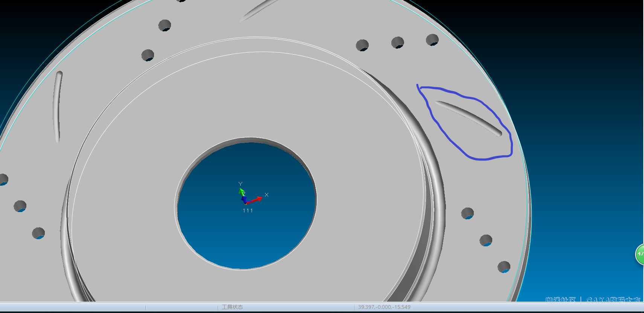Pick the upper hole of top-left hole pair
This screenshot has width=644, height=313.
tap(165, 26)
